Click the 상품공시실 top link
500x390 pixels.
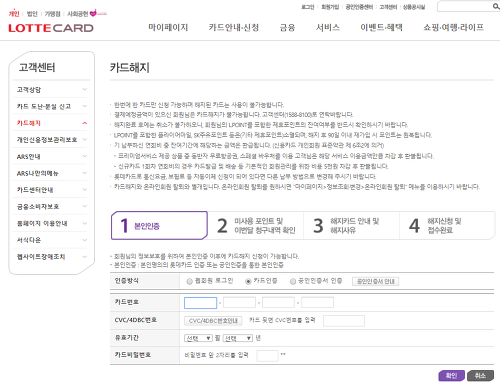pyautogui.click(x=414, y=7)
